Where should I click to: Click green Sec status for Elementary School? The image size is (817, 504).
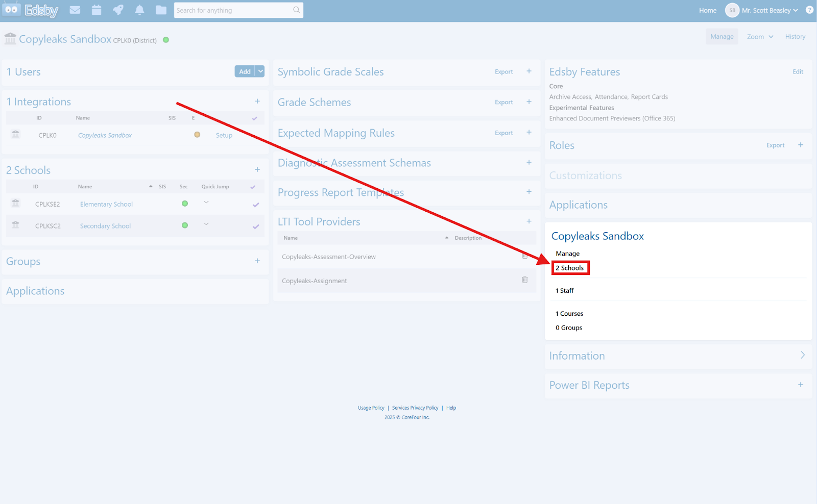[x=185, y=204]
